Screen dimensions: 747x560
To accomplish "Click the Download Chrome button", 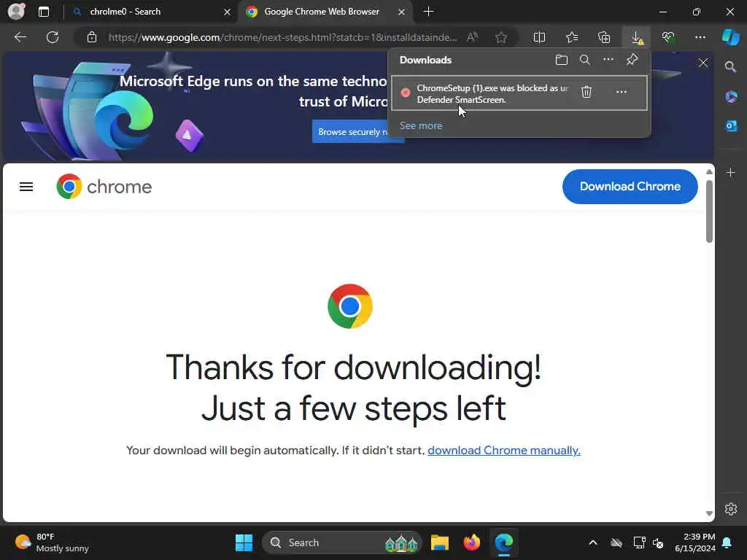I will [630, 187].
